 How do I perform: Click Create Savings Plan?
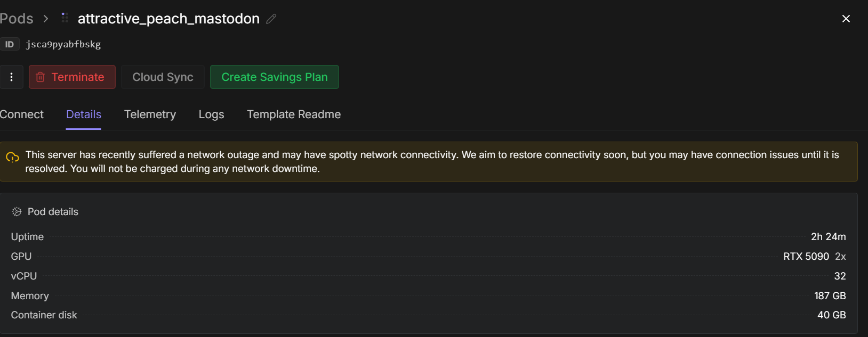pos(274,77)
